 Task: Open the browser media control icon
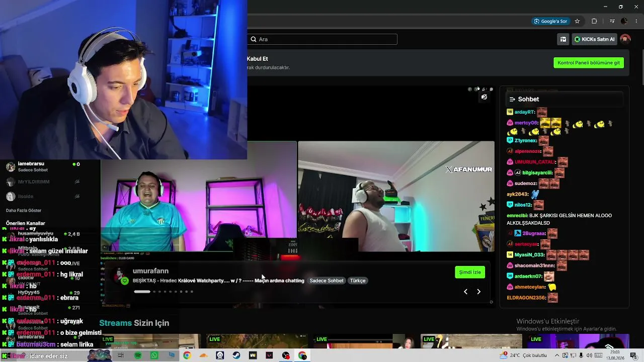(612, 21)
